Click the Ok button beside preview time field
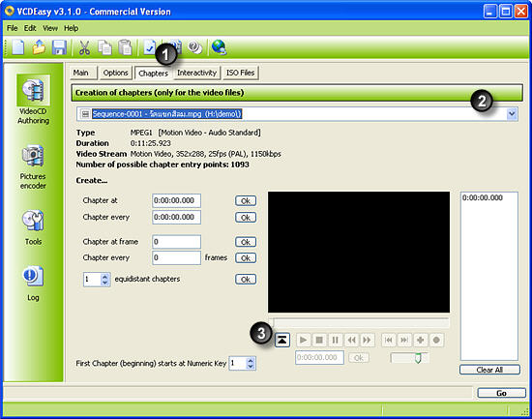The image size is (532, 419). coord(359,357)
